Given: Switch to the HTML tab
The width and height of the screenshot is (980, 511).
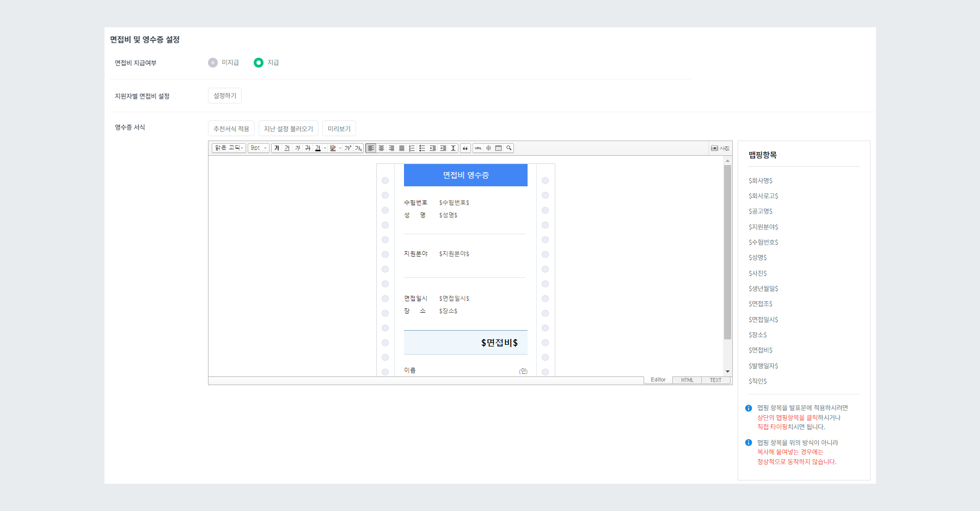Looking at the screenshot, I should 687,380.
